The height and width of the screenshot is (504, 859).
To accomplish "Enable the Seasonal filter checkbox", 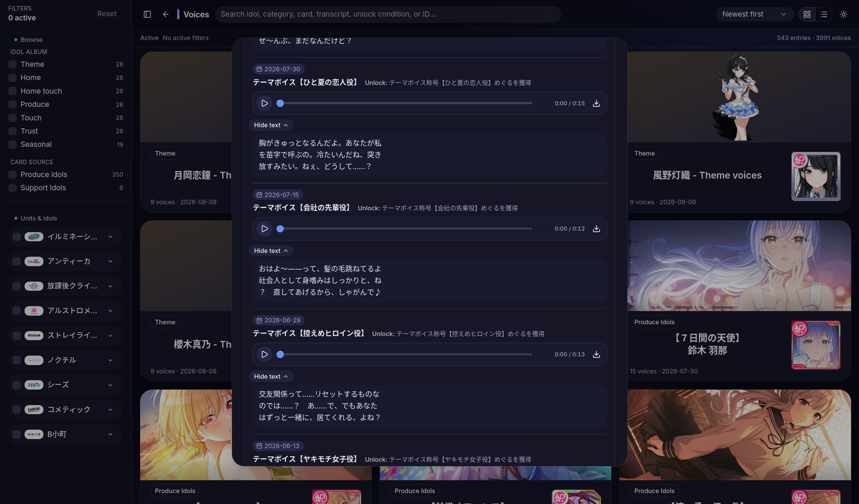I will [x=12, y=145].
